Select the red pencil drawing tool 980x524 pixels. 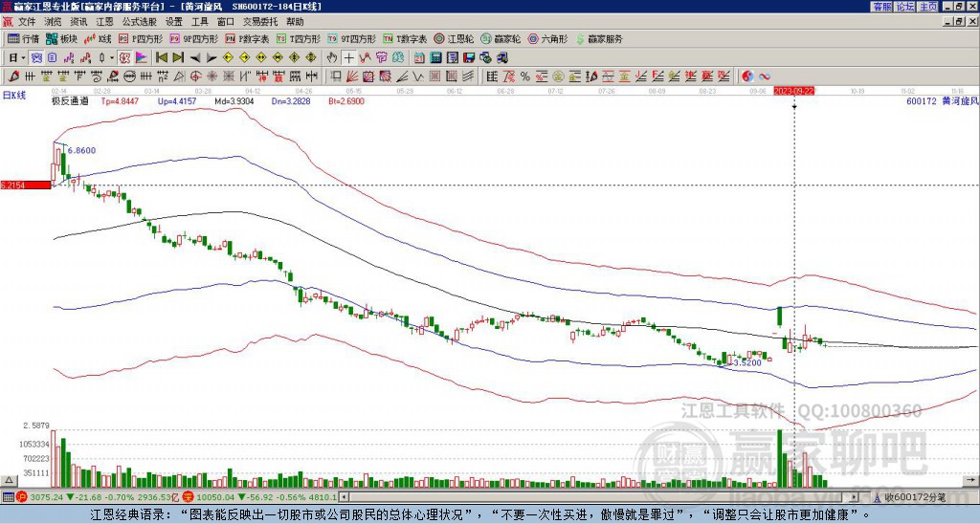point(13,76)
